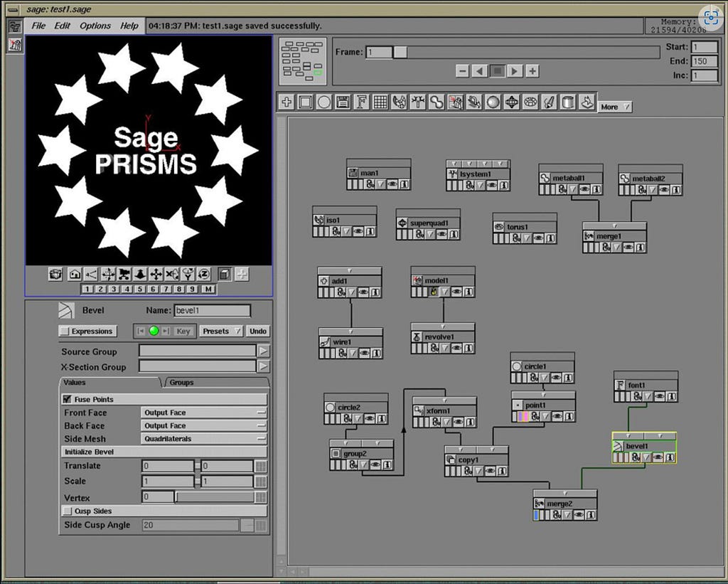Click the open box icon left of the Home icon
The width and height of the screenshot is (728, 584).
tap(55, 275)
